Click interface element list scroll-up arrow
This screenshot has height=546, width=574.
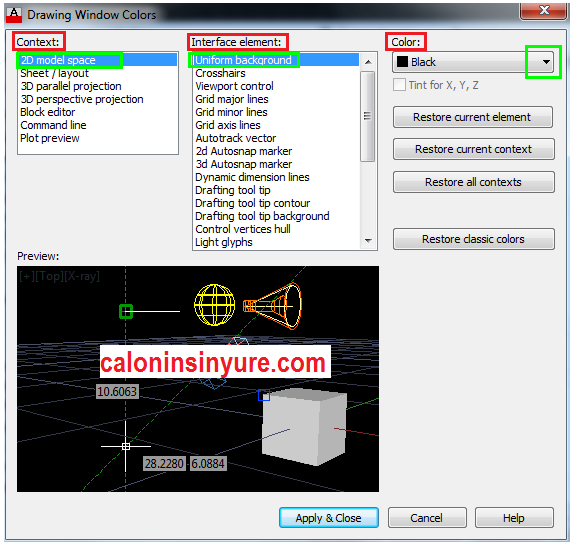click(x=368, y=62)
